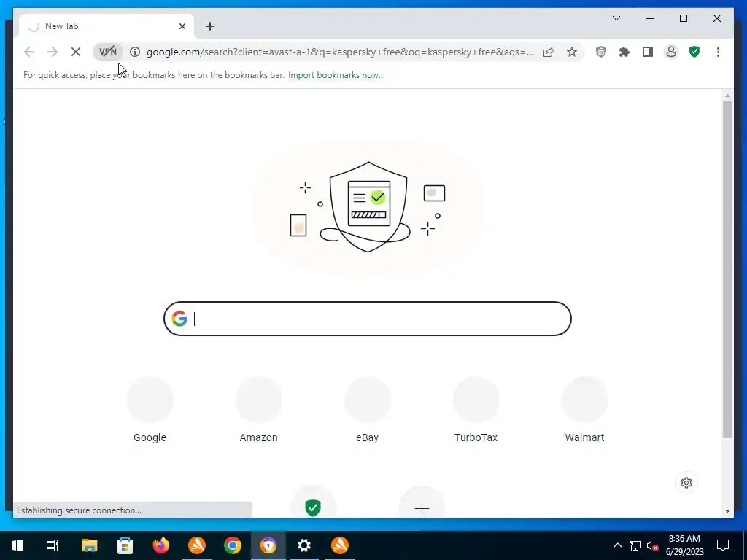Open the Amazon shortcut

[259, 411]
